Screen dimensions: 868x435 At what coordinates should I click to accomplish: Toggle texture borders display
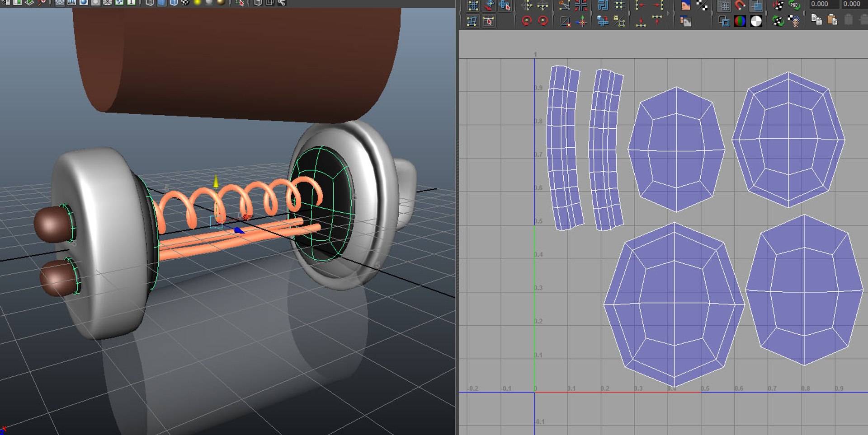pyautogui.click(x=724, y=21)
